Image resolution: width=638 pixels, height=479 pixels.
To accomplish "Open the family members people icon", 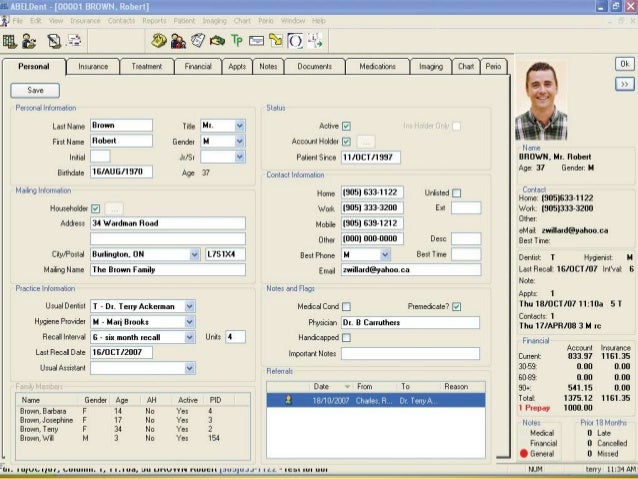I will [x=178, y=41].
